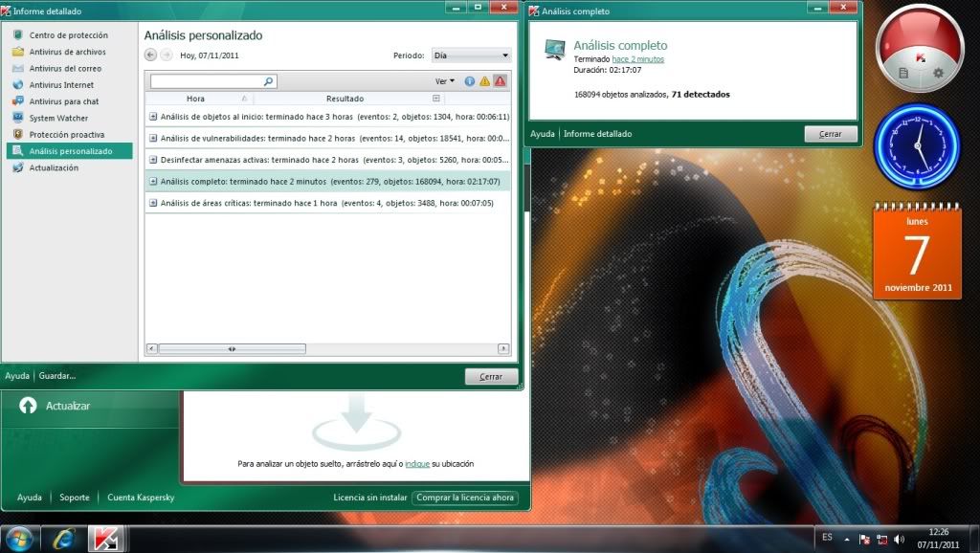Open Antivirus del correo section
Viewport: 980px width, 553px height.
[x=65, y=68]
